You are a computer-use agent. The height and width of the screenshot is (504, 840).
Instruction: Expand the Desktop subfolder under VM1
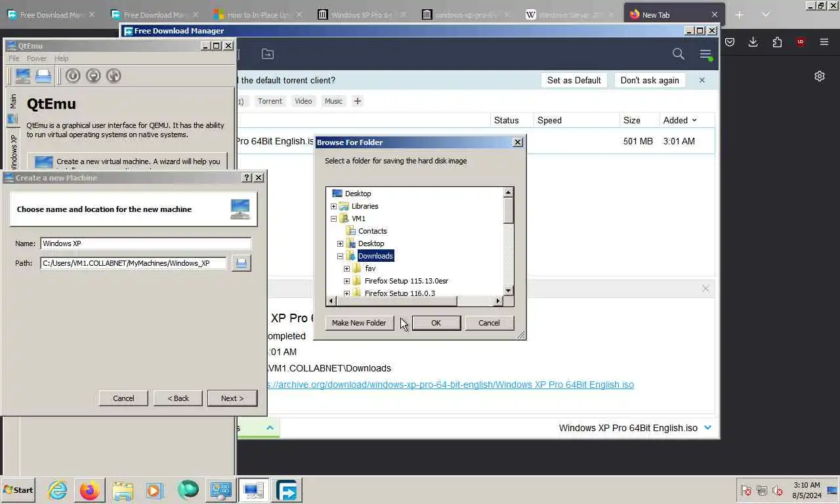tap(340, 243)
